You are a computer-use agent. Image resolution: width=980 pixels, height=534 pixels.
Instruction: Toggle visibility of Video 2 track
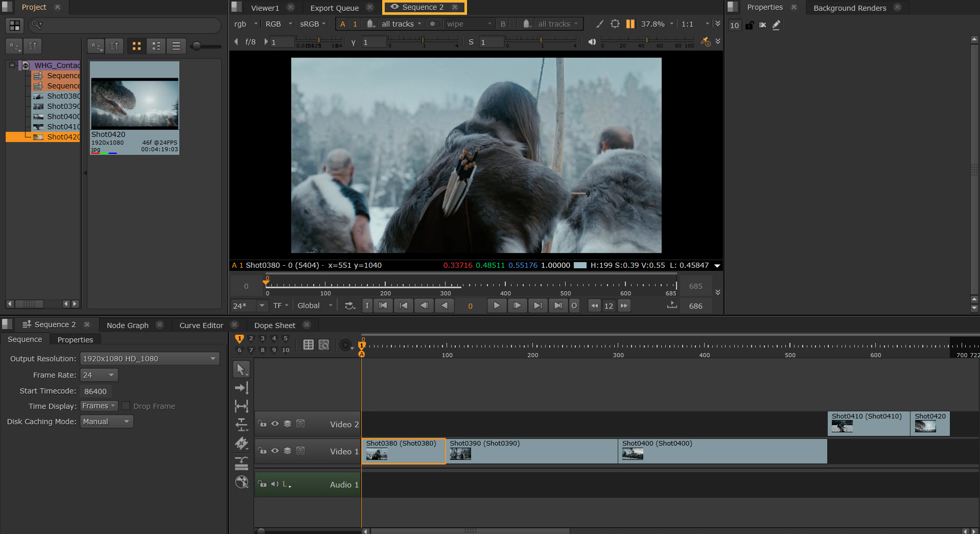pyautogui.click(x=275, y=424)
